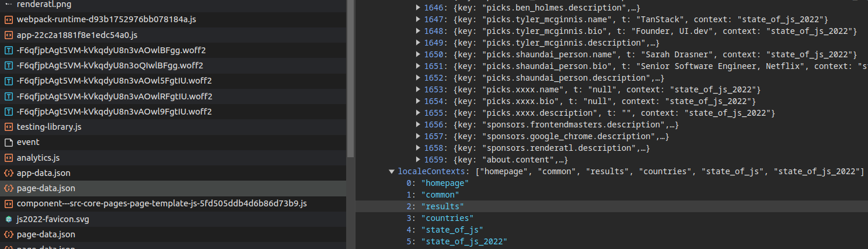Click the document icon next to event
This screenshot has width=868, height=249.
[x=8, y=142]
